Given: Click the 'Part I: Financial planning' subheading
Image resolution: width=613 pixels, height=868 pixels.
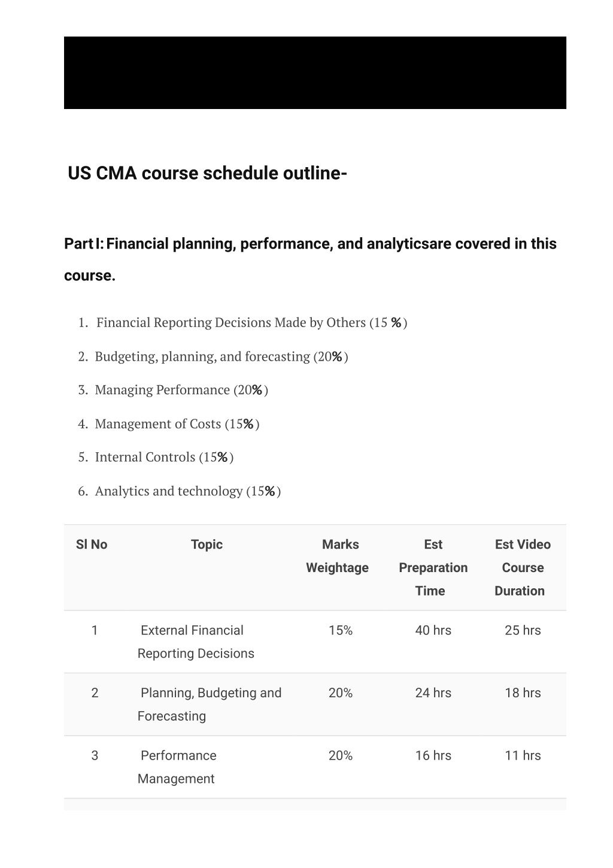Looking at the screenshot, I should [310, 259].
